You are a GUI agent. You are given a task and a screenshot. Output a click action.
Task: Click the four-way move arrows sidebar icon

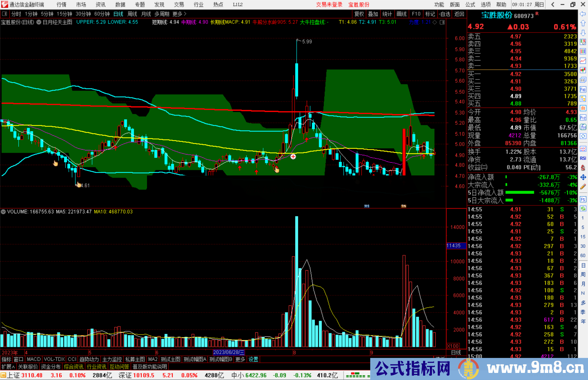tap(583, 177)
